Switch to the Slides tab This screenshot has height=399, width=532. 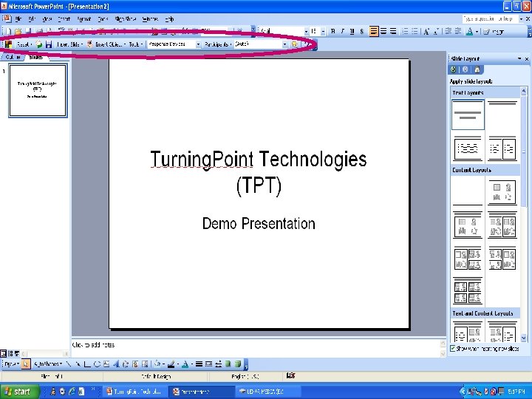pyautogui.click(x=36, y=57)
